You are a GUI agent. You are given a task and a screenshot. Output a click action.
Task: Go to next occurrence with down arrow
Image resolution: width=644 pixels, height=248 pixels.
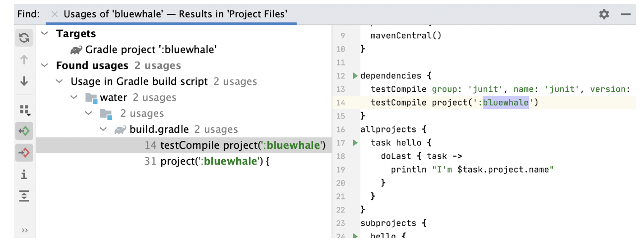pyautogui.click(x=24, y=82)
